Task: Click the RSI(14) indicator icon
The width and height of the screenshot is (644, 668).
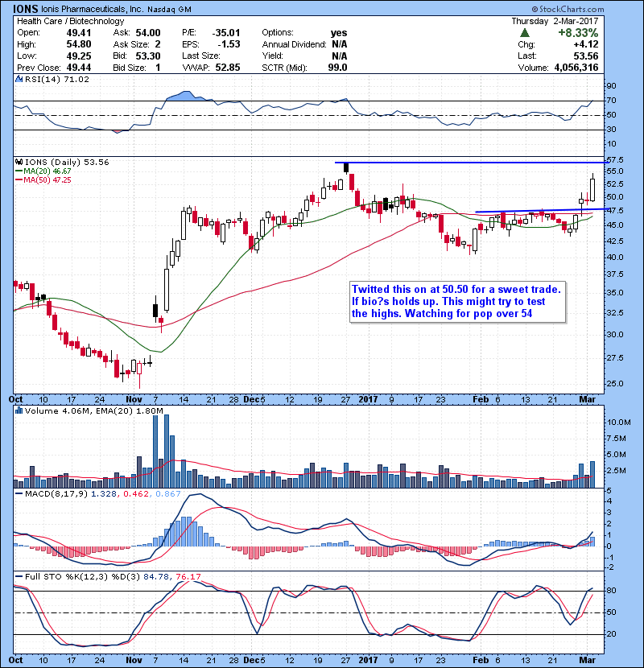Action: click(19, 79)
